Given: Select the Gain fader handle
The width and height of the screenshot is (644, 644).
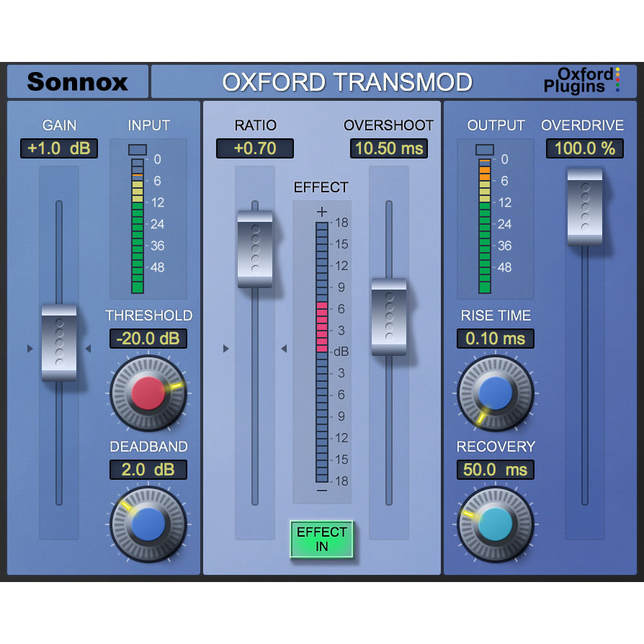Looking at the screenshot, I should pos(58,342).
